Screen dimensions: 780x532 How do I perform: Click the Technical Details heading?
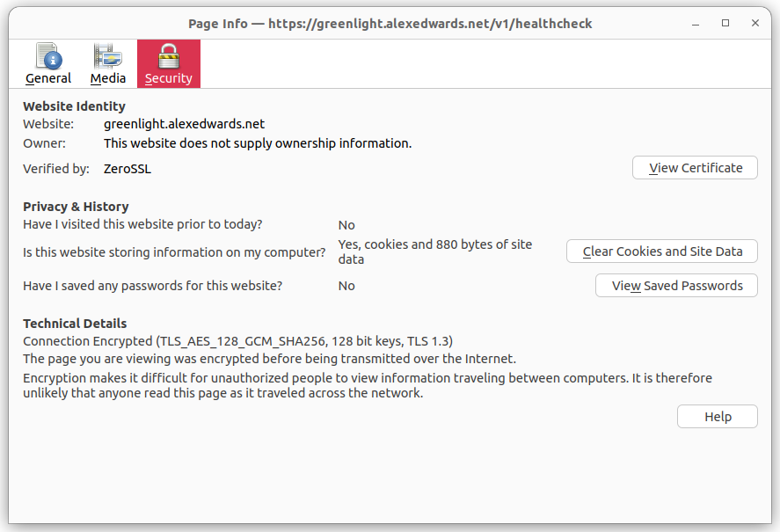(75, 324)
